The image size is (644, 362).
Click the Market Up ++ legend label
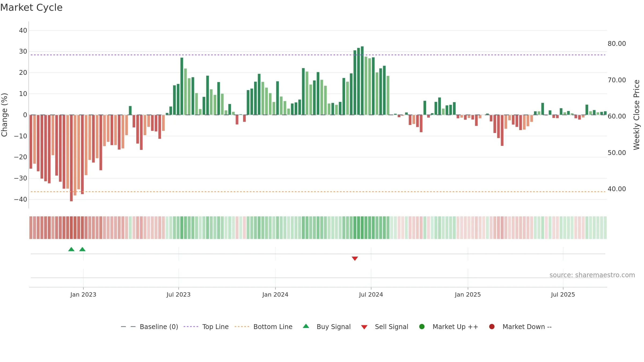pyautogui.click(x=455, y=327)
